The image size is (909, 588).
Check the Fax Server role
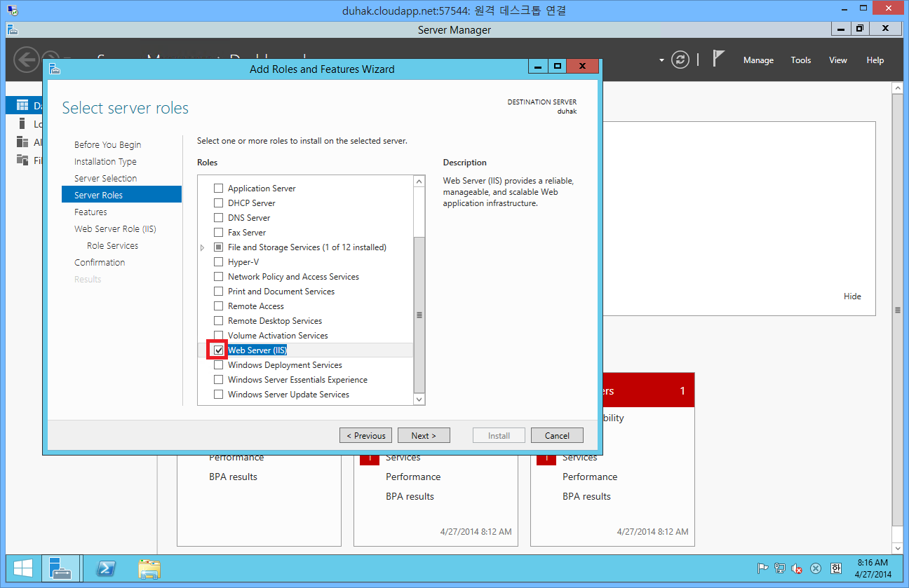[x=219, y=233]
